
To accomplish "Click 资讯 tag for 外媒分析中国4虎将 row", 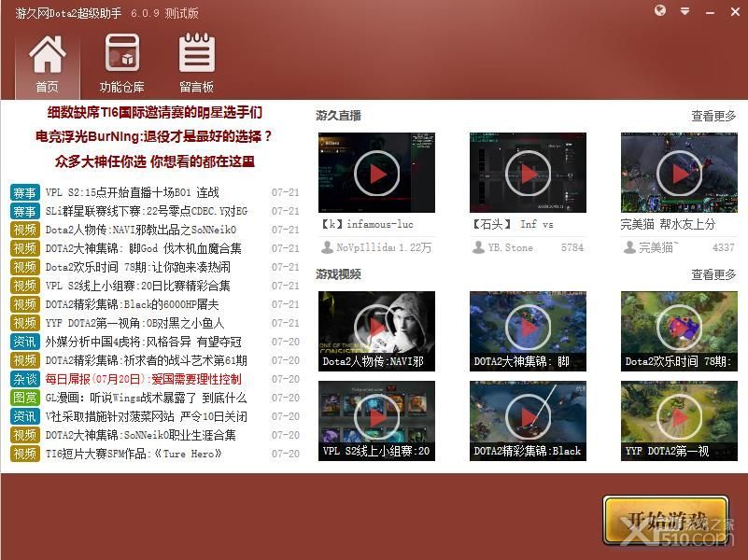I will pos(25,342).
